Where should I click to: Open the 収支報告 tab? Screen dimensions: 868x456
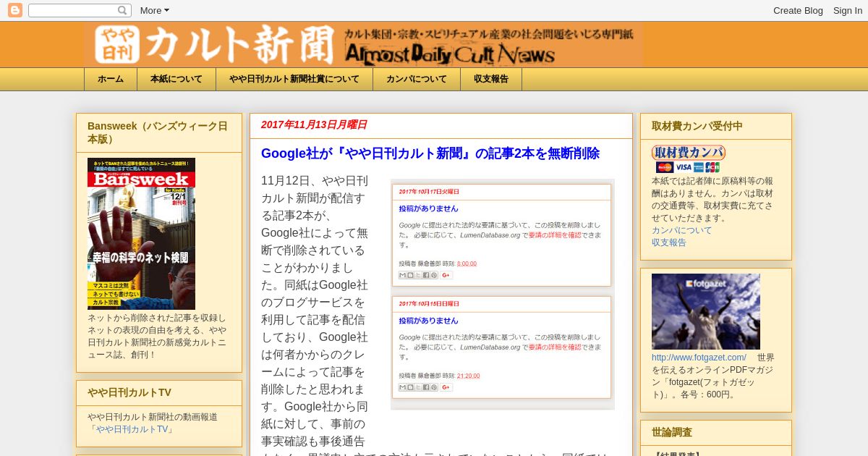point(491,79)
